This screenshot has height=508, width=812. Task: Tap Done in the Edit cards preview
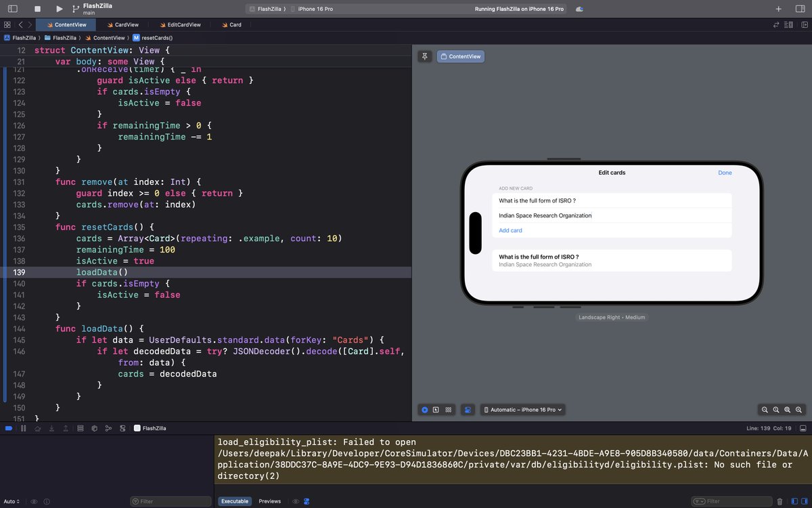tap(725, 173)
